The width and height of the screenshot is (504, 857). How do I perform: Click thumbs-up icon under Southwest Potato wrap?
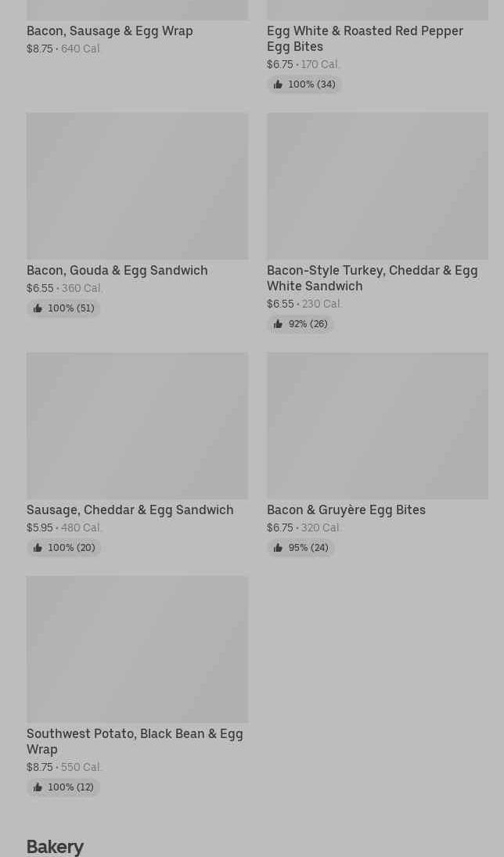[38, 787]
